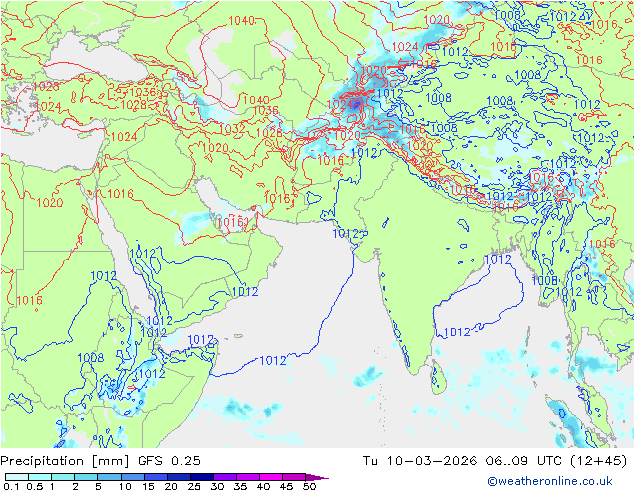634x490 pixels.
Task: Click the 25–30 mm navy legend swatch
Action: [201, 477]
